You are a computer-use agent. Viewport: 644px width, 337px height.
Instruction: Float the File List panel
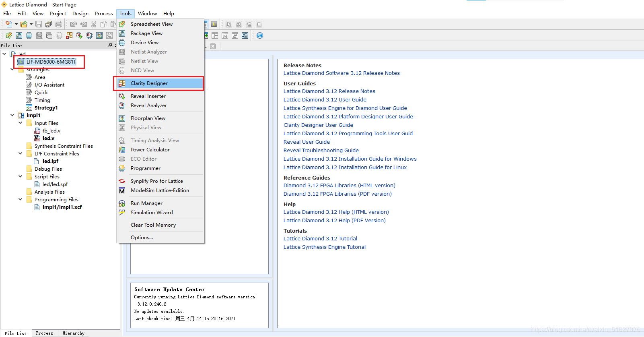[x=110, y=45]
